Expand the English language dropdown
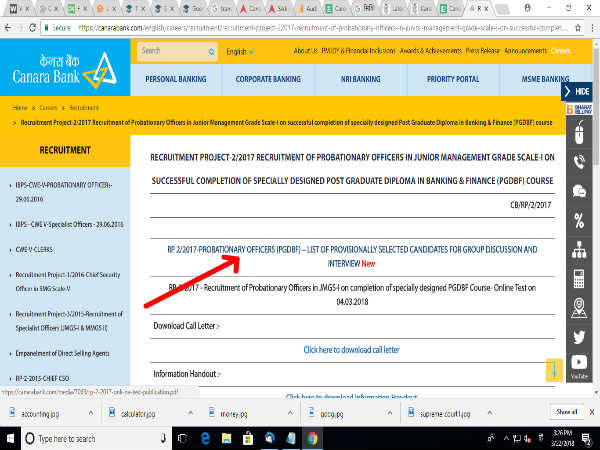600x450 pixels. (240, 52)
